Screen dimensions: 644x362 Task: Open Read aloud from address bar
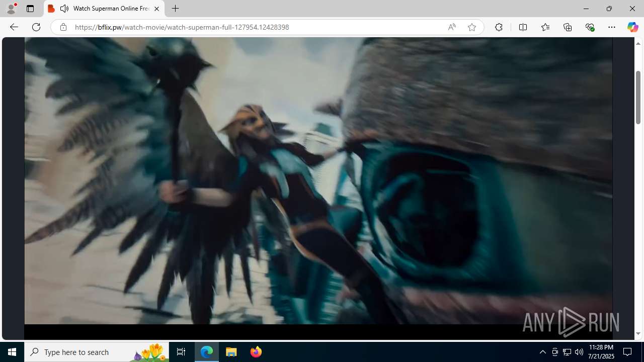click(452, 27)
